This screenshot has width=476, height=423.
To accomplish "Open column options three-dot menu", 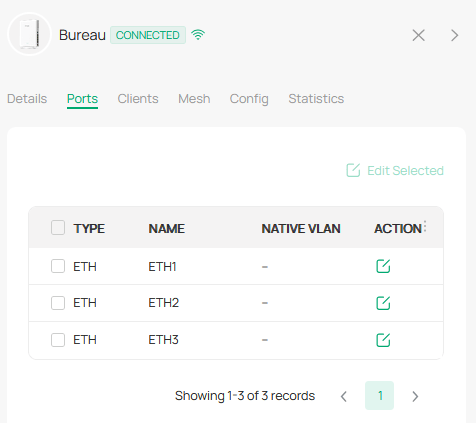I will 425,226.
